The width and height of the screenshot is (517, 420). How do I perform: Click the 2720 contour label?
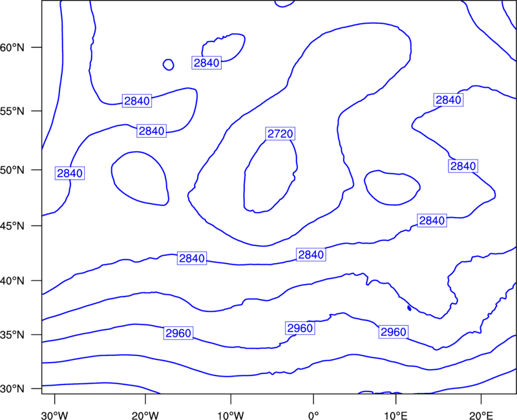280,134
